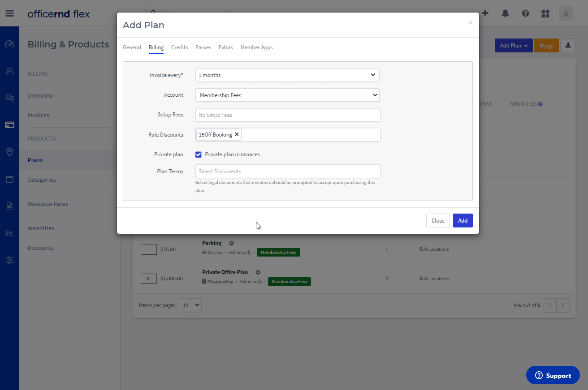This screenshot has width=588, height=390.
Task: Switch to the Member Apps tab
Action: (256, 47)
